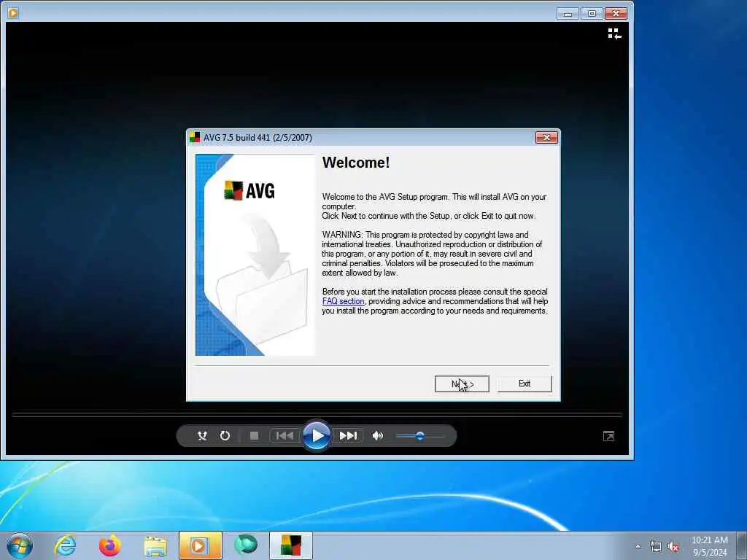Click Next in AVG setup
This screenshot has height=560, width=747.
[462, 384]
